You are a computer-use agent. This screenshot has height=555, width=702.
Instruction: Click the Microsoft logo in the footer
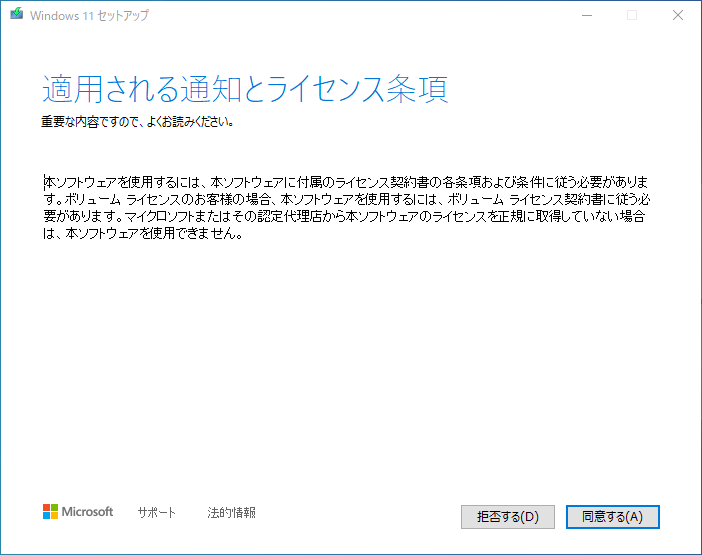click(78, 512)
